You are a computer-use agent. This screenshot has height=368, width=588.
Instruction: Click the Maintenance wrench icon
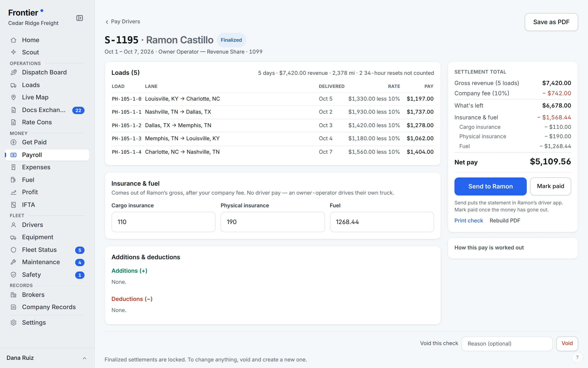pyautogui.click(x=14, y=262)
